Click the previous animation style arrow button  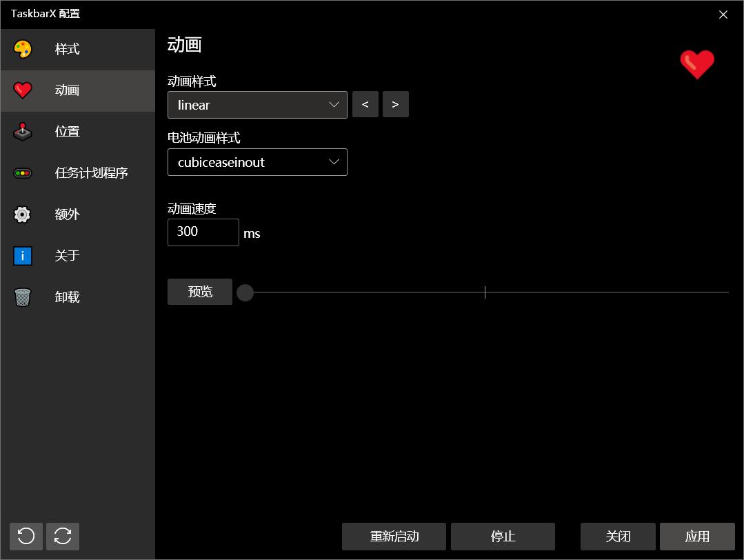(365, 104)
